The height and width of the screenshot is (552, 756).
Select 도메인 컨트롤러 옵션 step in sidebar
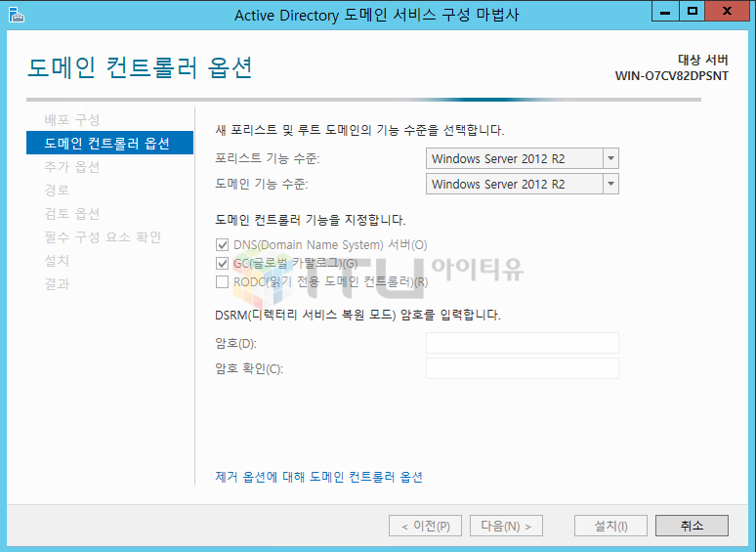click(109, 143)
